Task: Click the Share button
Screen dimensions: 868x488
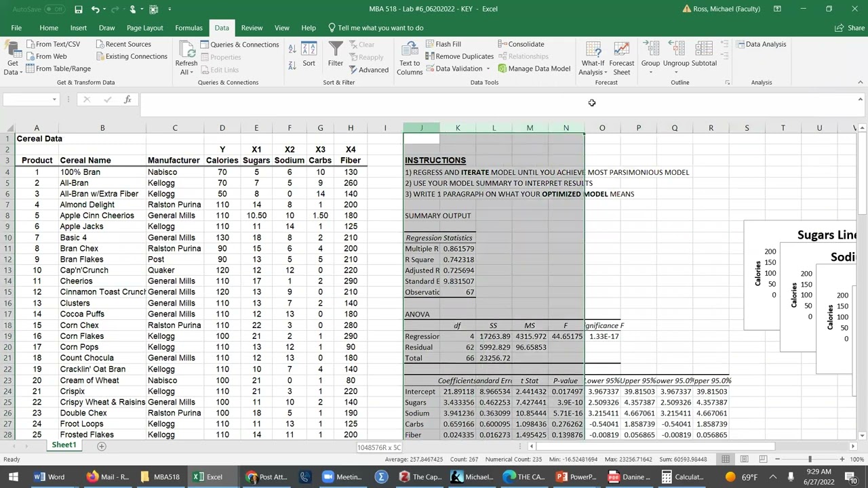Action: click(x=850, y=28)
